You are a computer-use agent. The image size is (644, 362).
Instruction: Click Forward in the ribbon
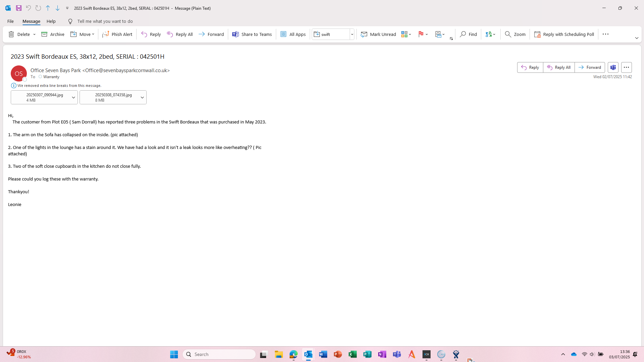click(x=211, y=34)
